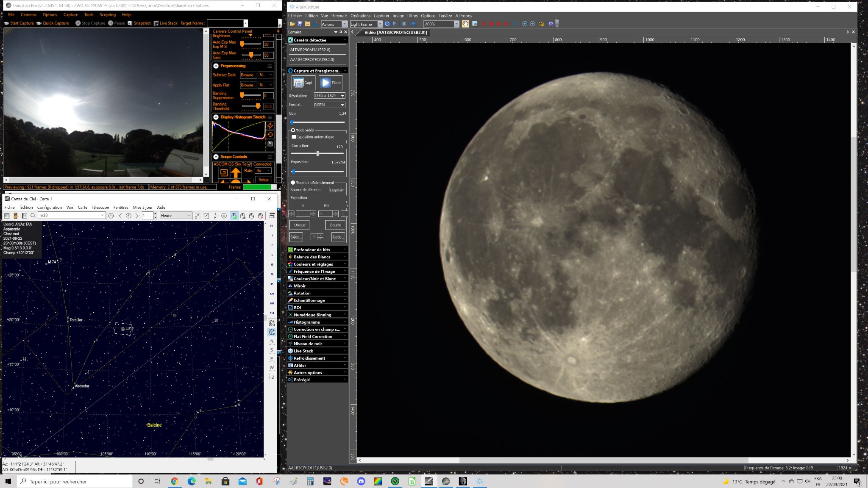Open the Configuration menu in Cartes du Ciel
This screenshot has height=488, width=868.
coord(50,208)
